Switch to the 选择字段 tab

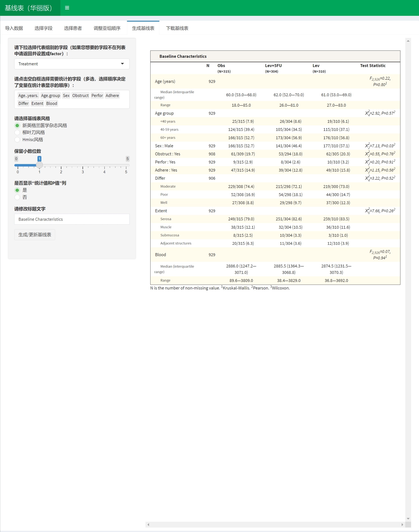point(43,28)
